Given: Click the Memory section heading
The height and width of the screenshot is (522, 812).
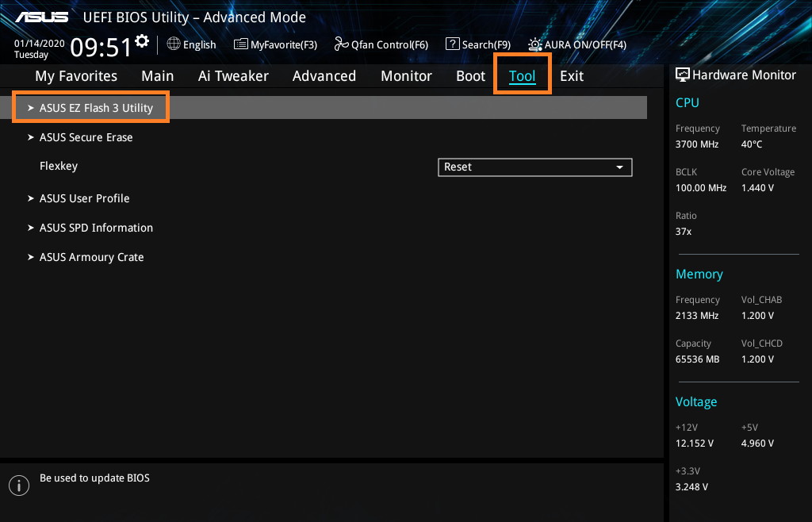Looking at the screenshot, I should (x=699, y=274).
